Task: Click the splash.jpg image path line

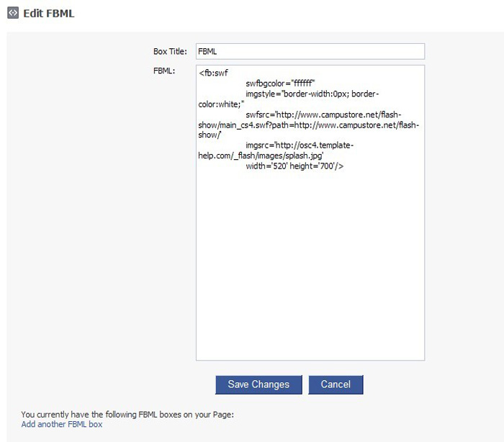Action: tap(261, 155)
